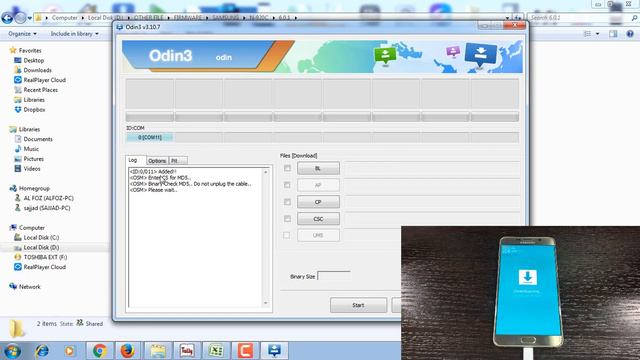Go back in Explorer window
Viewport: 640px width, 360px height.
pyautogui.click(x=7, y=18)
